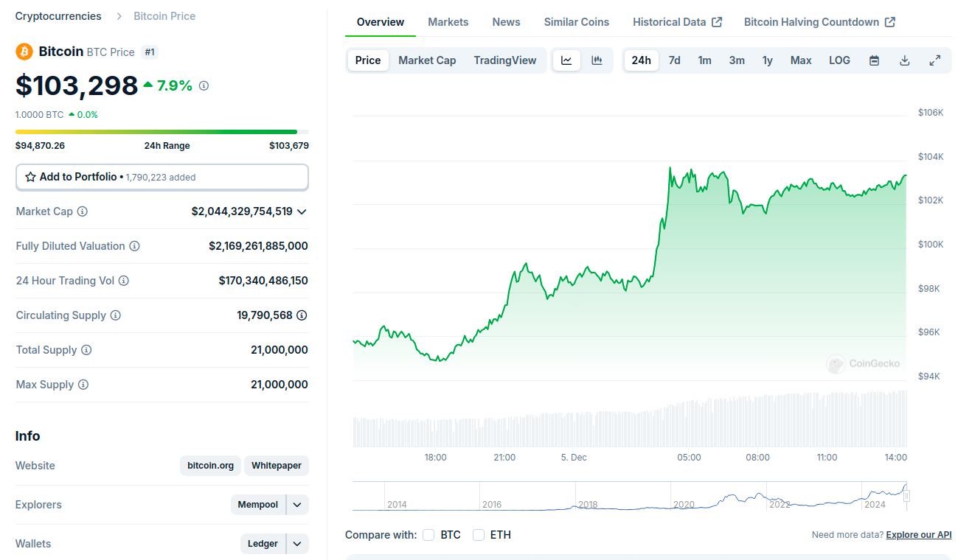
Task: Click the #1 rank badge
Action: pyautogui.click(x=150, y=52)
